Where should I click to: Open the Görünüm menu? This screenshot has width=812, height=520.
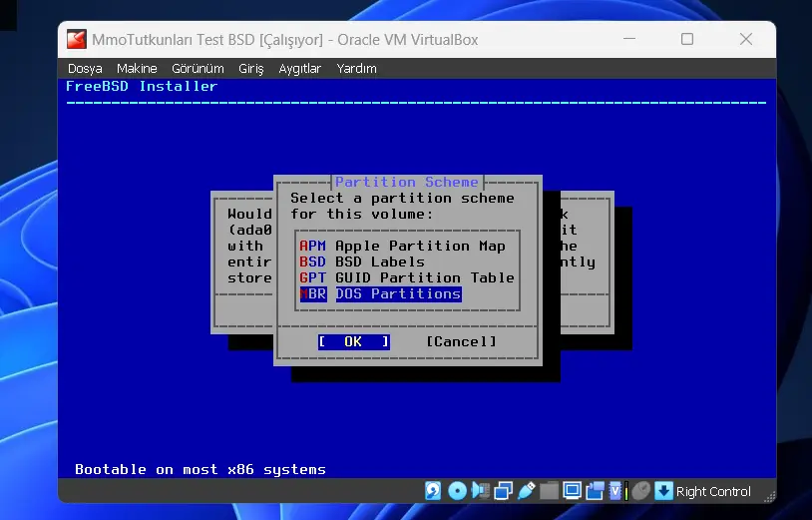click(198, 68)
